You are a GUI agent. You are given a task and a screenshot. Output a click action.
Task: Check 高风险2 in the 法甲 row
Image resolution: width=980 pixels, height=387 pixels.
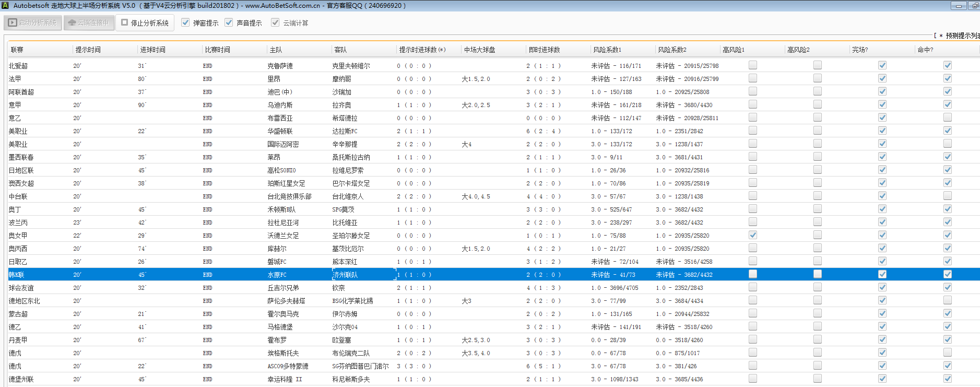817,78
